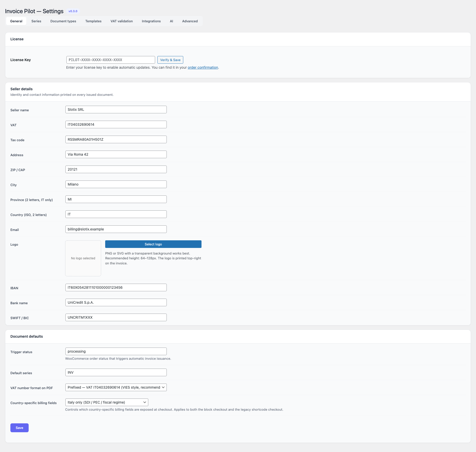Click the Default series field

[x=116, y=372]
